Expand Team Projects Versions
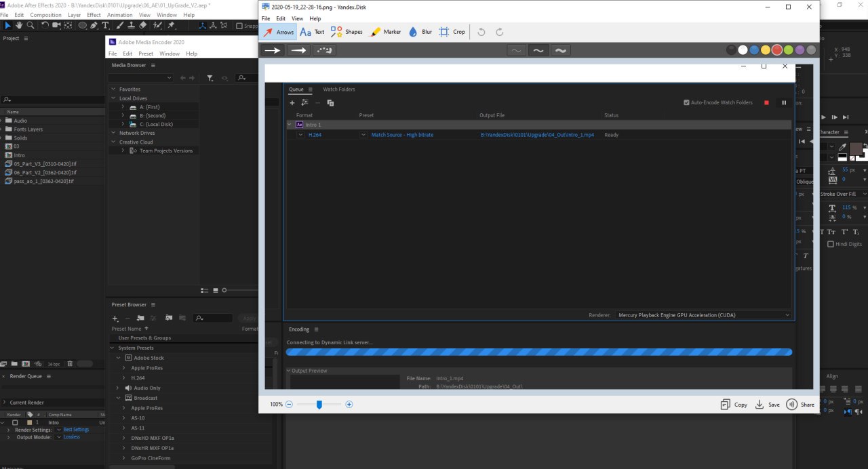The height and width of the screenshot is (469, 868). (x=123, y=151)
